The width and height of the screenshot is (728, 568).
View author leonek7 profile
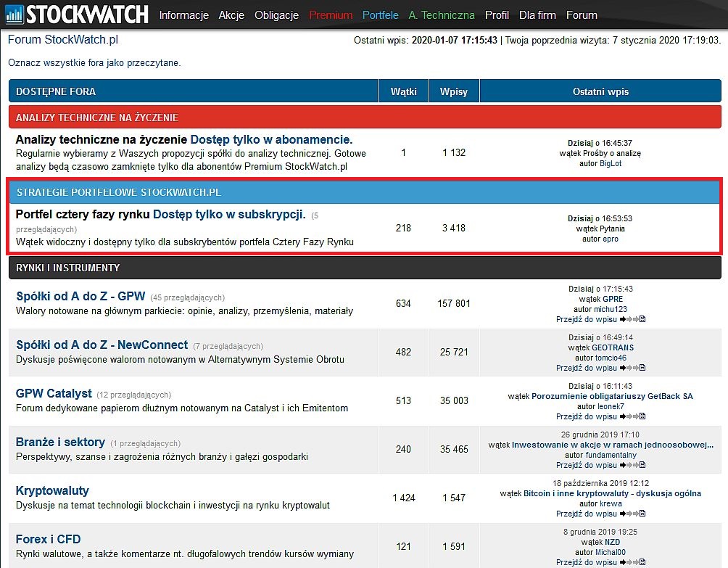611,406
